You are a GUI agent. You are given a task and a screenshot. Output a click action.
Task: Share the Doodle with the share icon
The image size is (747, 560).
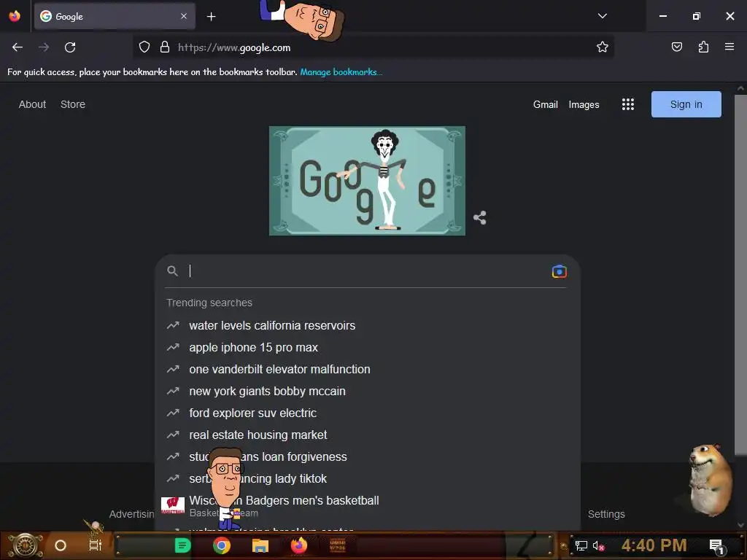[480, 218]
